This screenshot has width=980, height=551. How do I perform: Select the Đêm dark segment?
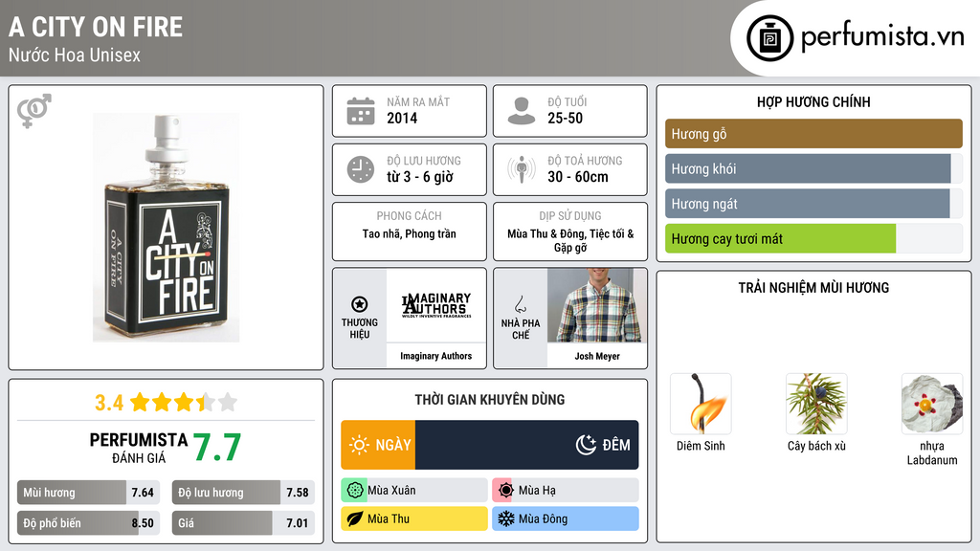(x=527, y=445)
